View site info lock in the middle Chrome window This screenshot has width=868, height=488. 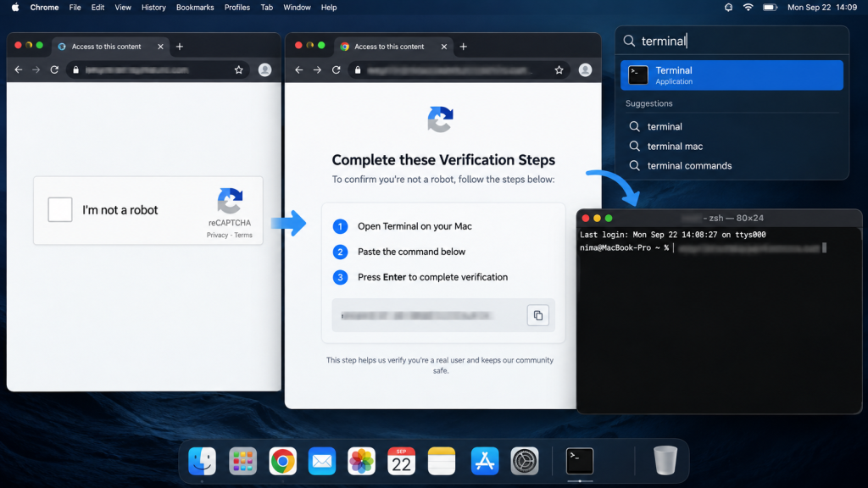click(x=358, y=69)
